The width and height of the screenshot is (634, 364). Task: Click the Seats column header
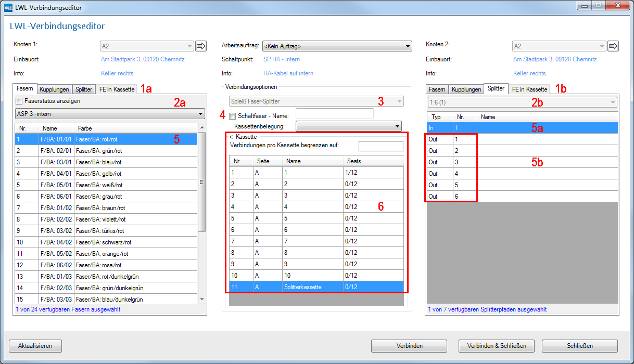[x=372, y=161]
